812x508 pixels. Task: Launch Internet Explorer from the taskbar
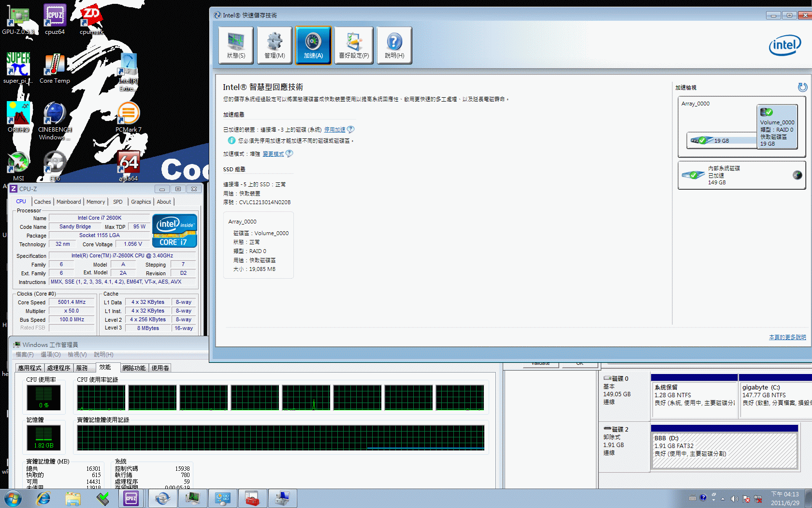pos(43,498)
